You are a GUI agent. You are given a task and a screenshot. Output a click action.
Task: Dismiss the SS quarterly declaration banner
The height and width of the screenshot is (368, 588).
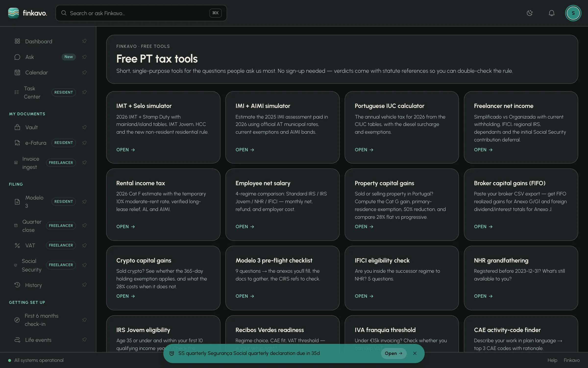tap(415, 353)
